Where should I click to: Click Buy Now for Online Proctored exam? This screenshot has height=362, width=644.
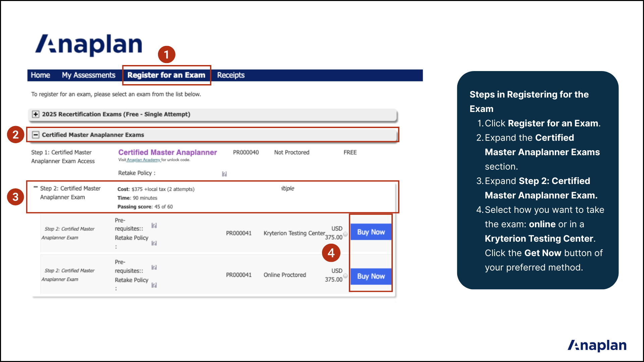point(371,276)
